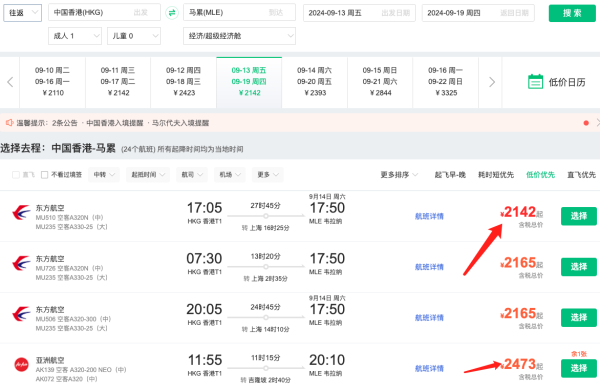This screenshot has height=391, width=600.
Task: Click the 转 吉隆坡 2时40分 transfer text
Action: click(266, 380)
